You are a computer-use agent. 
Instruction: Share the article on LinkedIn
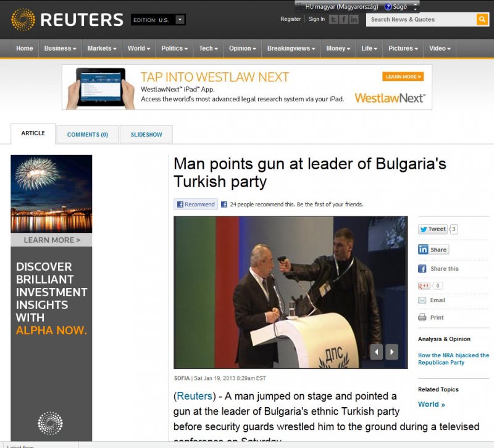(433, 250)
